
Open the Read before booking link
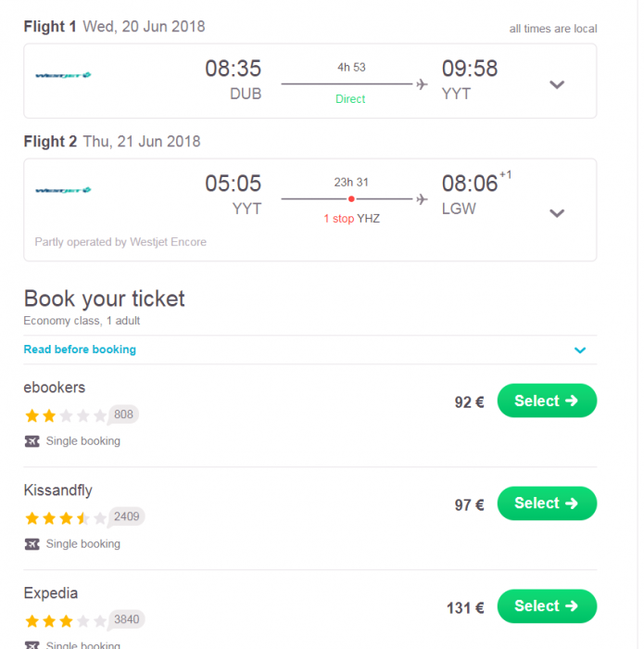pos(80,350)
